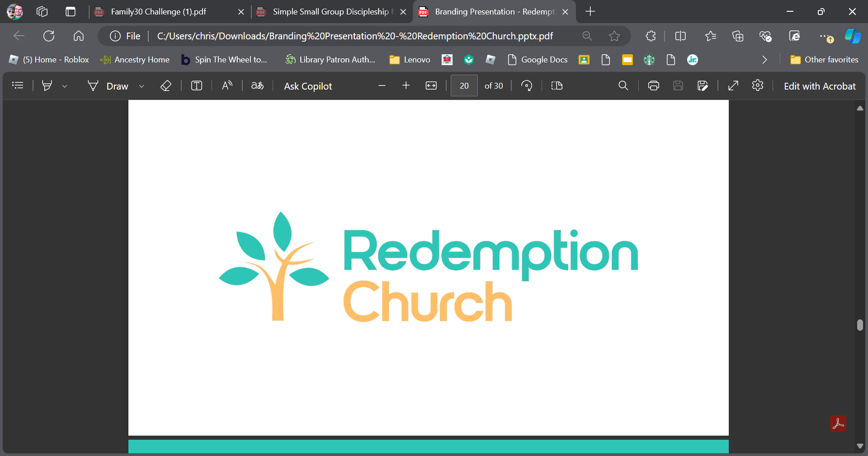Click Edit with Acrobat
868x456 pixels.
819,86
